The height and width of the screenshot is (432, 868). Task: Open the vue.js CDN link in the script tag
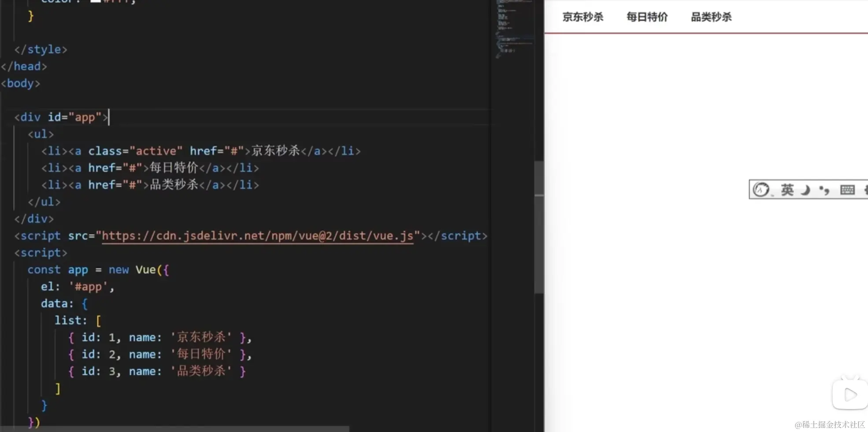[258, 236]
